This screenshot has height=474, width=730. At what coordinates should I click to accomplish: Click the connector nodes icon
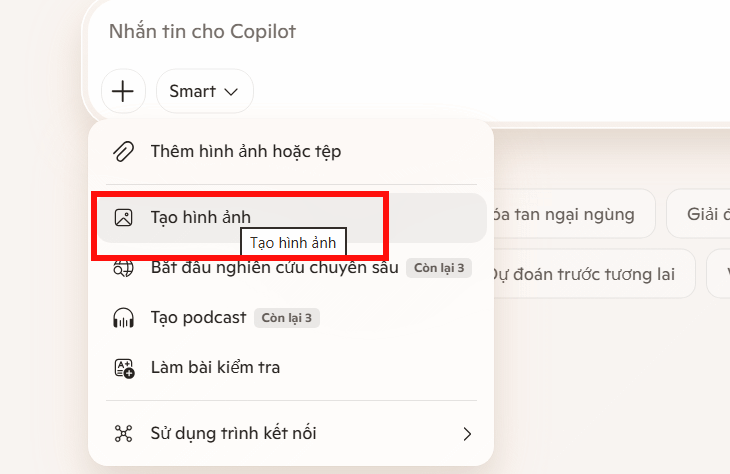pos(123,433)
